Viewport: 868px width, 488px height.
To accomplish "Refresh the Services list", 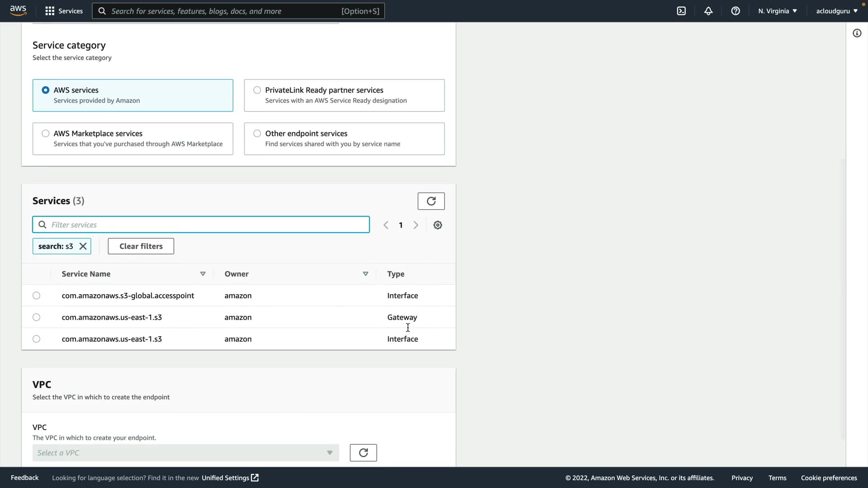I will click(431, 201).
